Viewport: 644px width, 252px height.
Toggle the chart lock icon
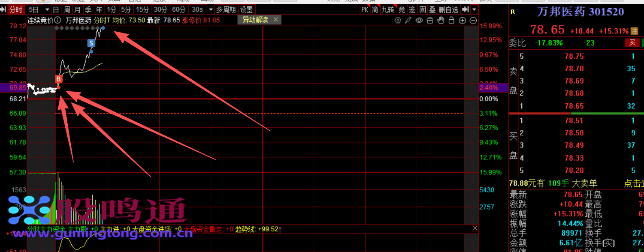tap(451, 20)
